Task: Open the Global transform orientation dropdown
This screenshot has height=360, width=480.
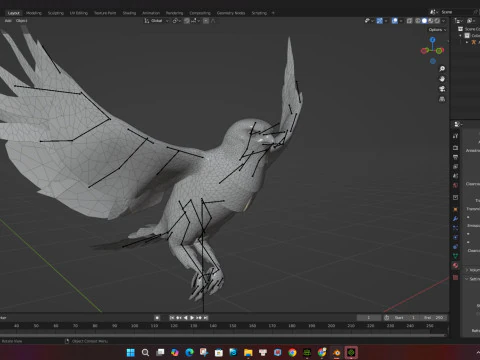Action: click(x=157, y=21)
